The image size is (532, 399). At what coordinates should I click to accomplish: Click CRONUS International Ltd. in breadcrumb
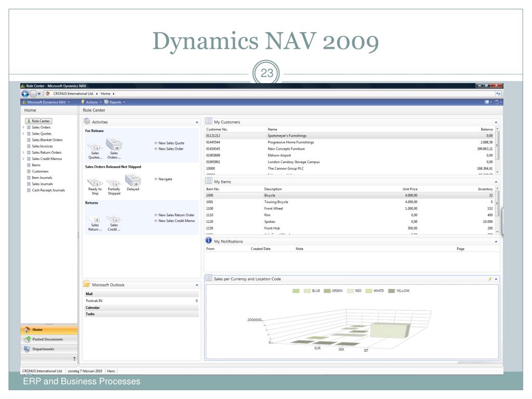[73, 94]
